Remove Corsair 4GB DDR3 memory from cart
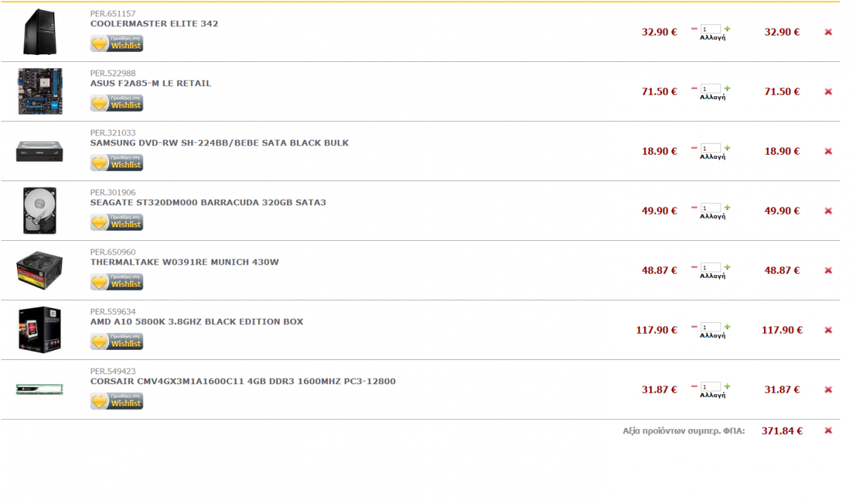The height and width of the screenshot is (504, 856). 828,390
